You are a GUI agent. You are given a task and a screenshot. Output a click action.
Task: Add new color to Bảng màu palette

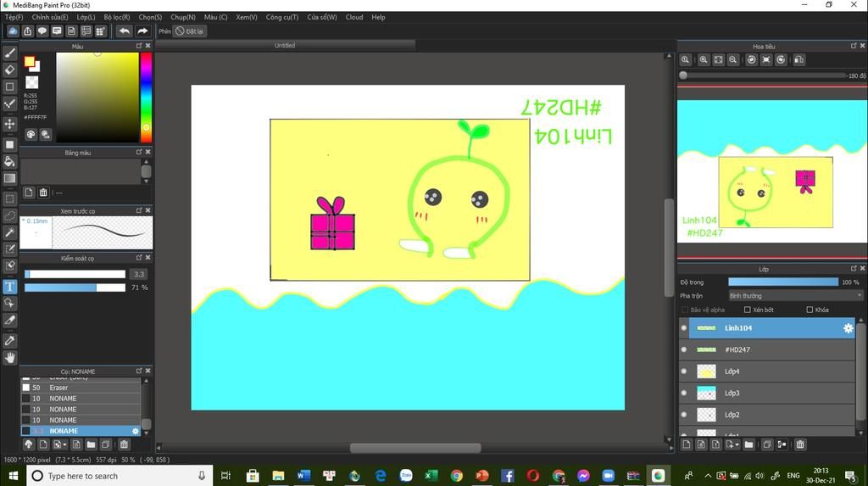click(x=29, y=193)
